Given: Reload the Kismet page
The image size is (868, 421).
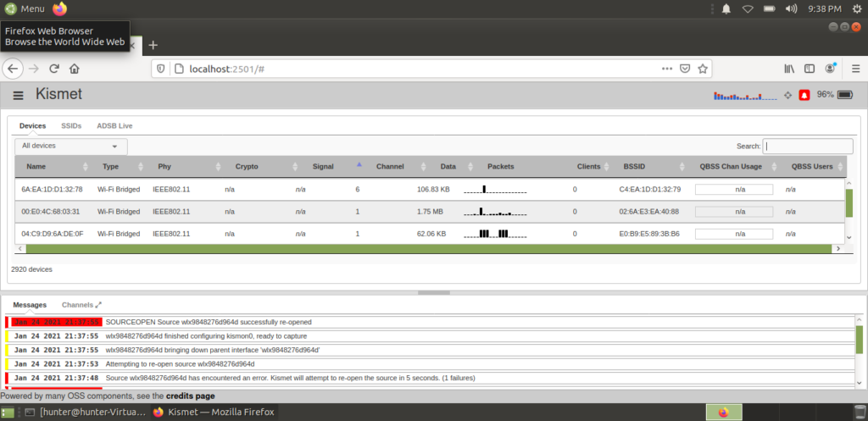Looking at the screenshot, I should tap(54, 69).
